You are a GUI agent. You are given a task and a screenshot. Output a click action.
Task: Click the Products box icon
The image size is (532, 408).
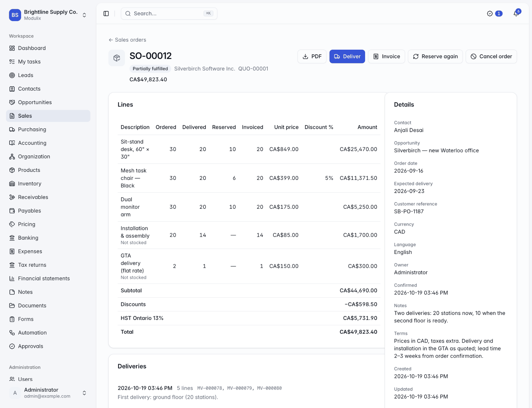coord(12,170)
